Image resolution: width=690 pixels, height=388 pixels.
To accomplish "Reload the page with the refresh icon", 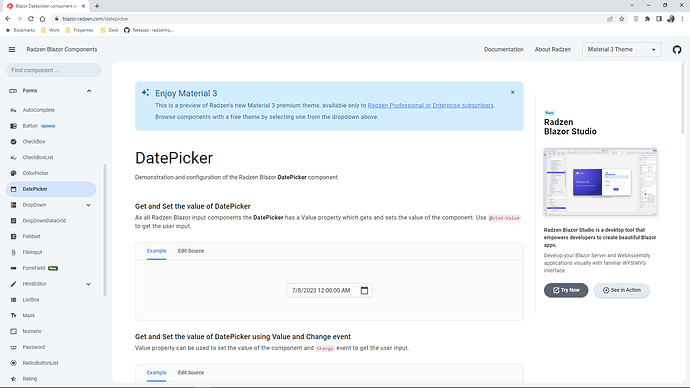I will (31, 19).
